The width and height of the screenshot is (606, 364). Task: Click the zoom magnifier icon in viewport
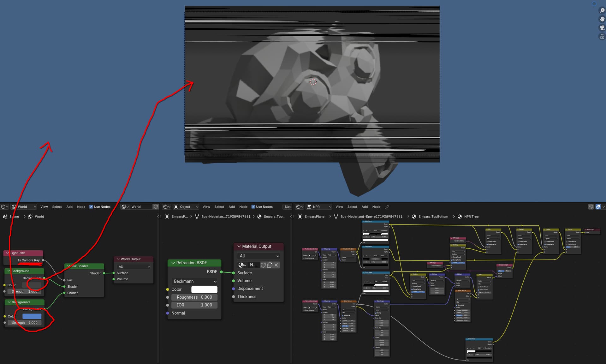pos(602,10)
